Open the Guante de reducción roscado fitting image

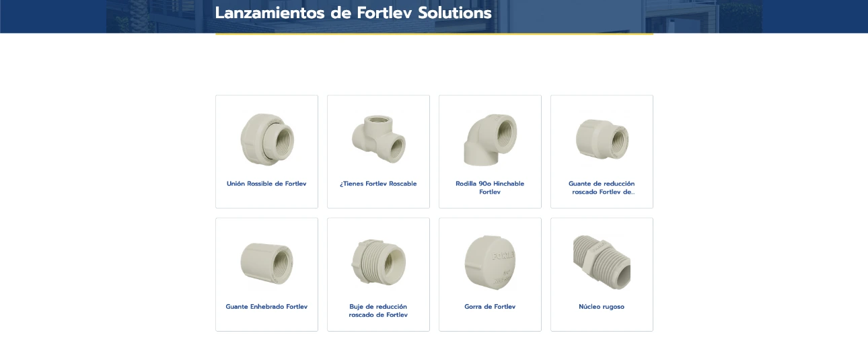pos(602,139)
